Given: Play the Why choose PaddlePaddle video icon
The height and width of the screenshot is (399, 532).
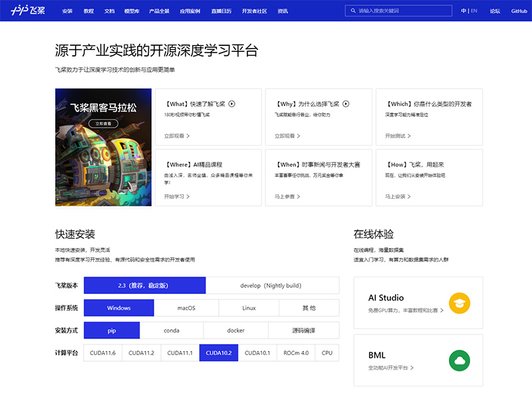Looking at the screenshot, I should pyautogui.click(x=346, y=104).
